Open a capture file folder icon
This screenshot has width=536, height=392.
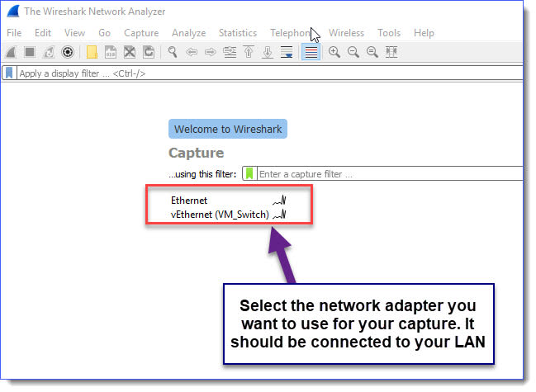(92, 52)
